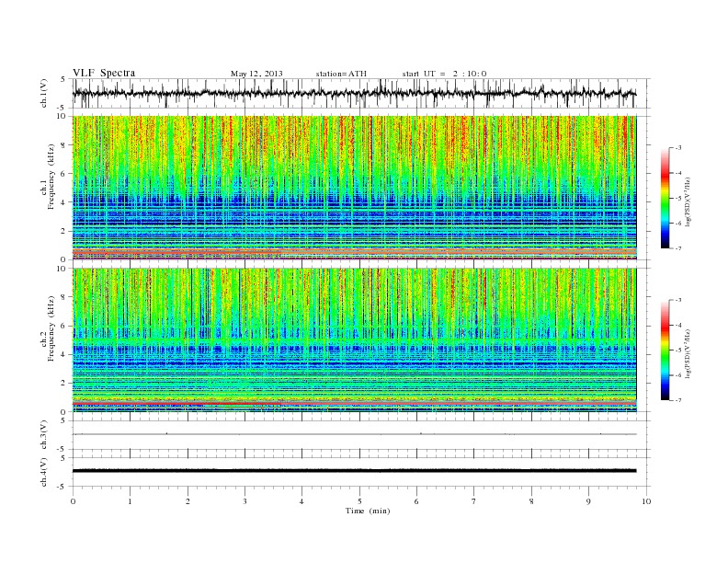
Task: Click the '-3' label on ch.1 colorbar
Action: 678,148
